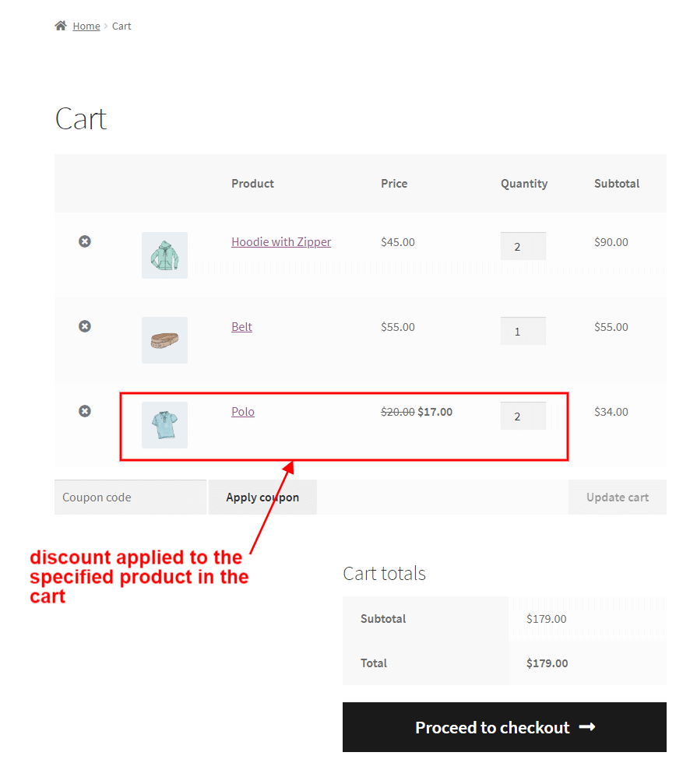Open the Belt product thumbnail
697x784 pixels.
[x=164, y=339]
